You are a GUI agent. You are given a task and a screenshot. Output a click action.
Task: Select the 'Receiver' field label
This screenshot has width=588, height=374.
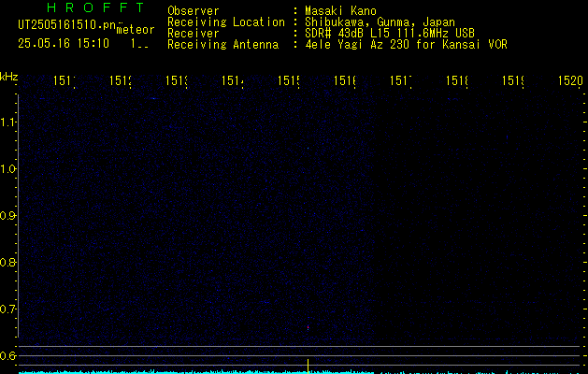click(194, 33)
